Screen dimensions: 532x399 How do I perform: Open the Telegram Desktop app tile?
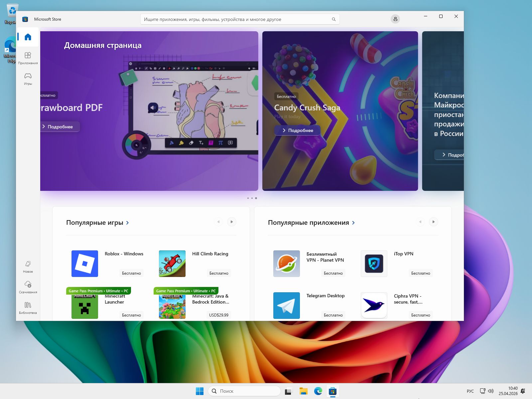coord(287,306)
